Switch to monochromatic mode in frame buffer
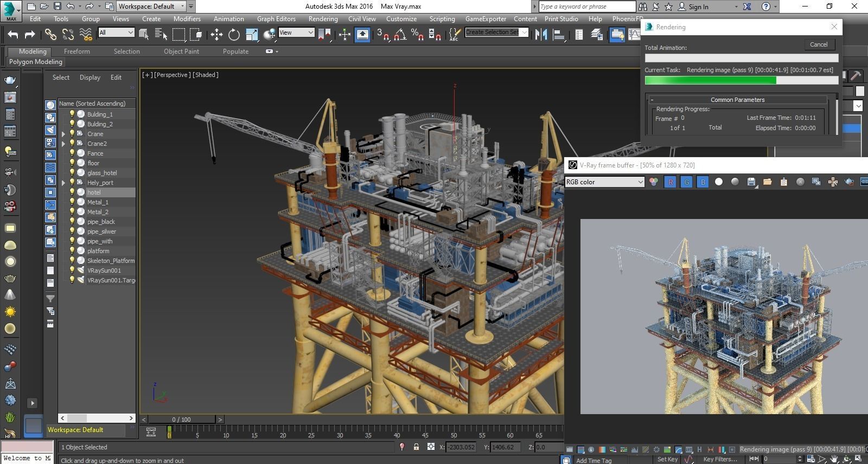This screenshot has height=464, width=868. [x=735, y=182]
